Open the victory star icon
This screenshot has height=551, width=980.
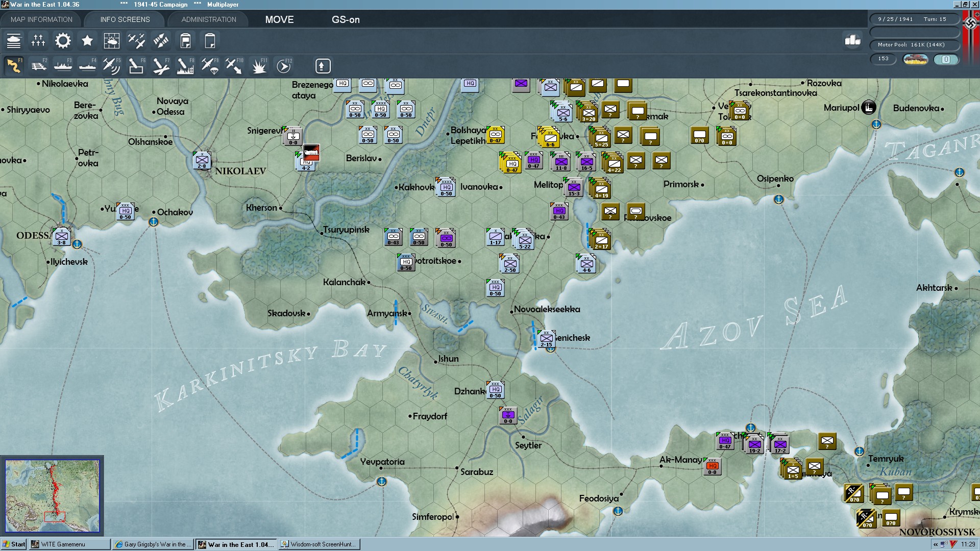coord(87,41)
